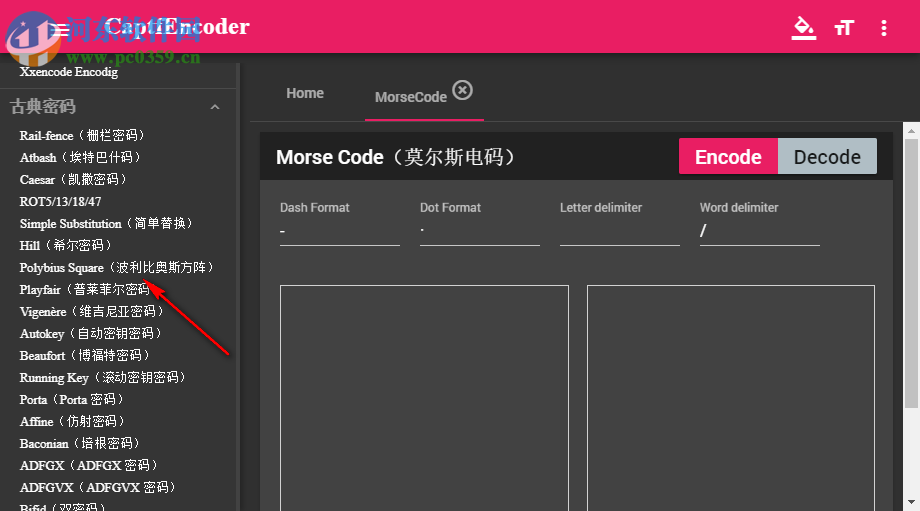This screenshot has width=920, height=511.
Task: Open the hamburger navigation menu
Action: [x=59, y=29]
